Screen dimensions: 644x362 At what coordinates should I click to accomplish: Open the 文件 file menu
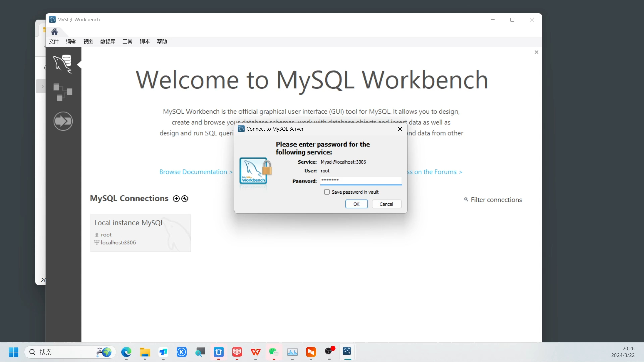54,41
